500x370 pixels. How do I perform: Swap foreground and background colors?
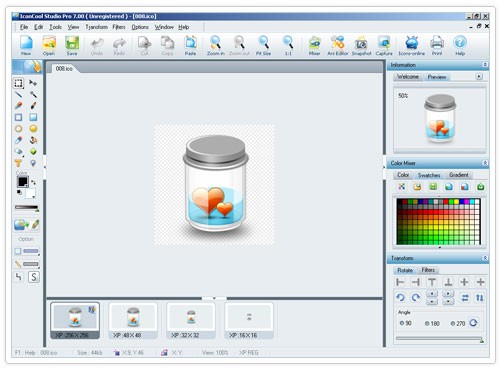point(34,182)
